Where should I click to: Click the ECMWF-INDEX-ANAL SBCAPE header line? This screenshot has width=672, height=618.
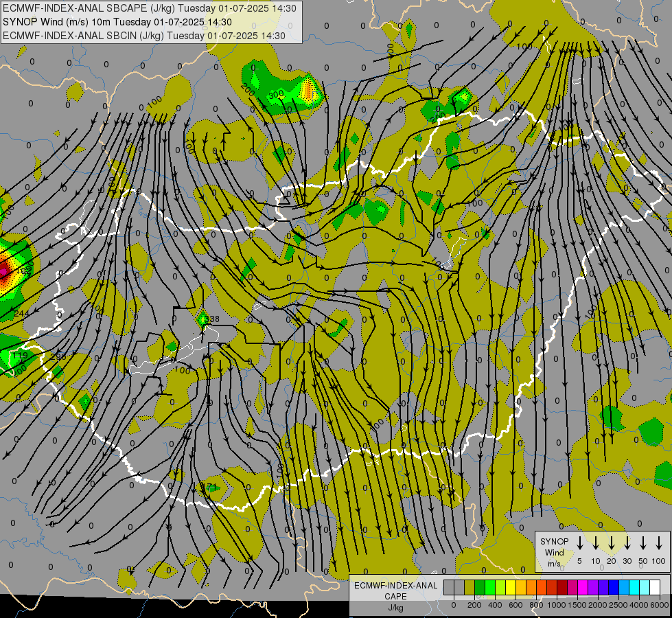(x=149, y=8)
